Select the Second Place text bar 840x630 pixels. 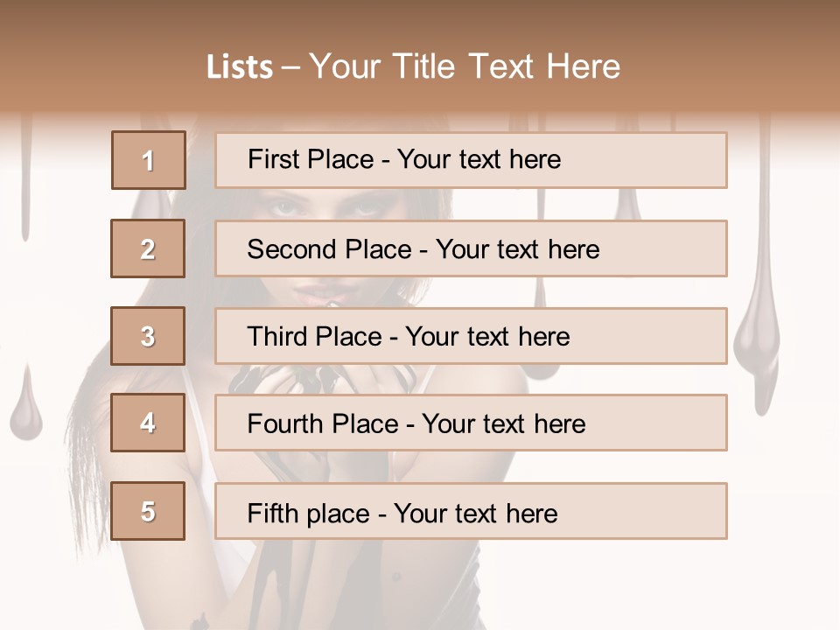click(471, 248)
